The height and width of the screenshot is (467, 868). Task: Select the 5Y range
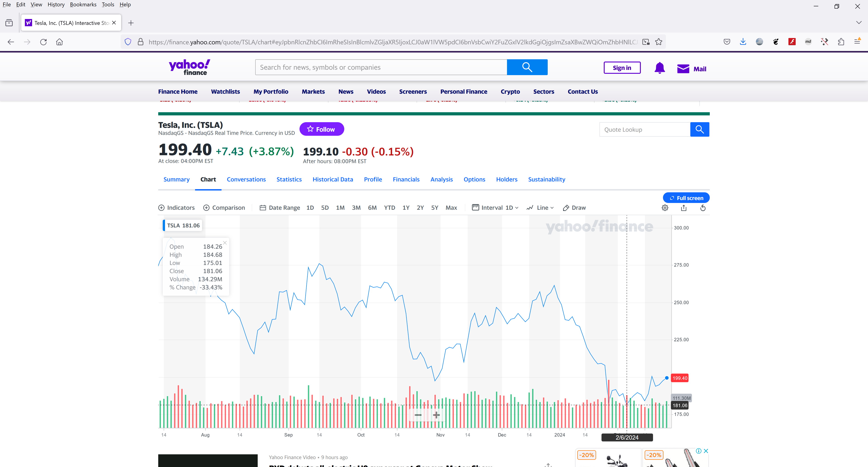tap(435, 208)
